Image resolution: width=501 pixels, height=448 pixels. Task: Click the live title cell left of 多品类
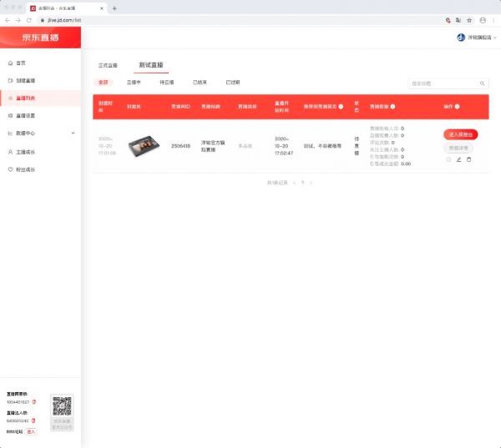pos(213,146)
